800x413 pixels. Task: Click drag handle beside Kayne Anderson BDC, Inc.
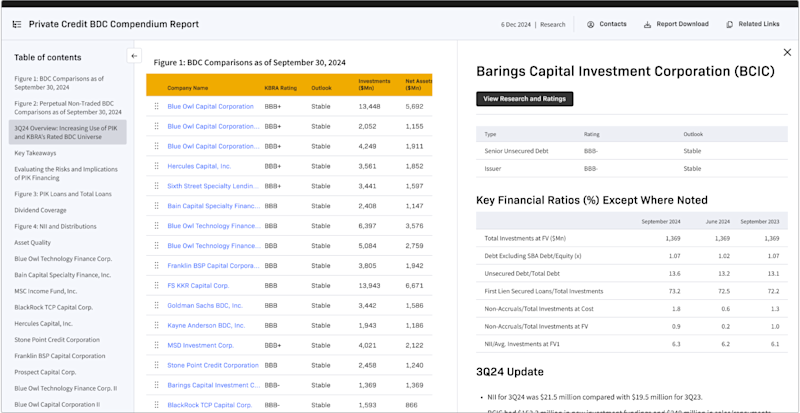point(157,325)
